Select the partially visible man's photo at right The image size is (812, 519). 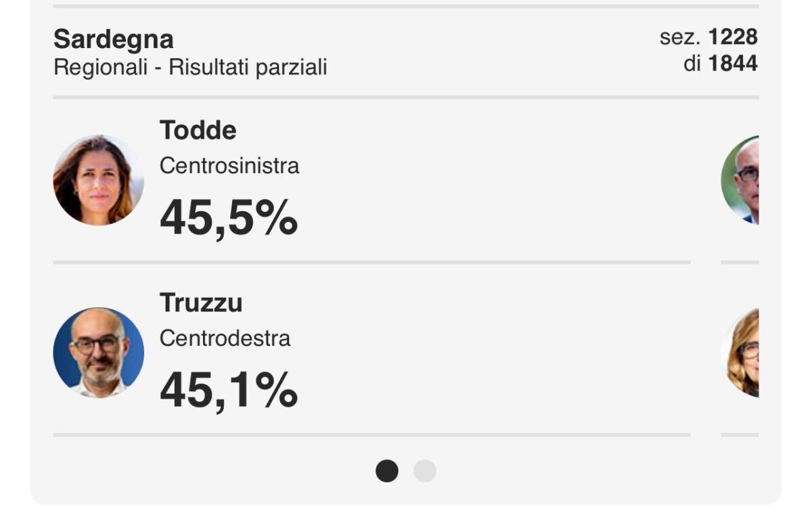click(x=740, y=180)
